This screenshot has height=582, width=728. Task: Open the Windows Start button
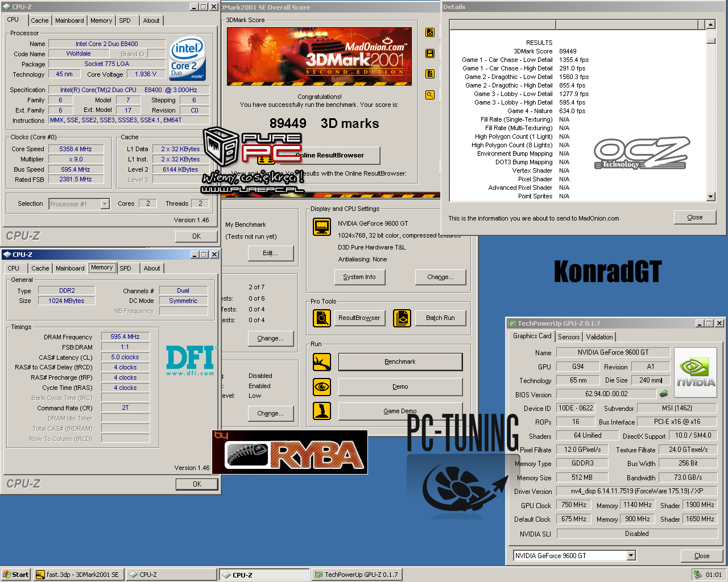[15, 575]
